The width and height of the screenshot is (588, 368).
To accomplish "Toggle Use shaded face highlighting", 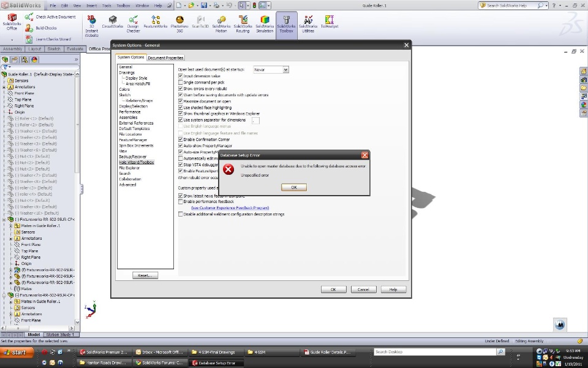I will tap(180, 107).
